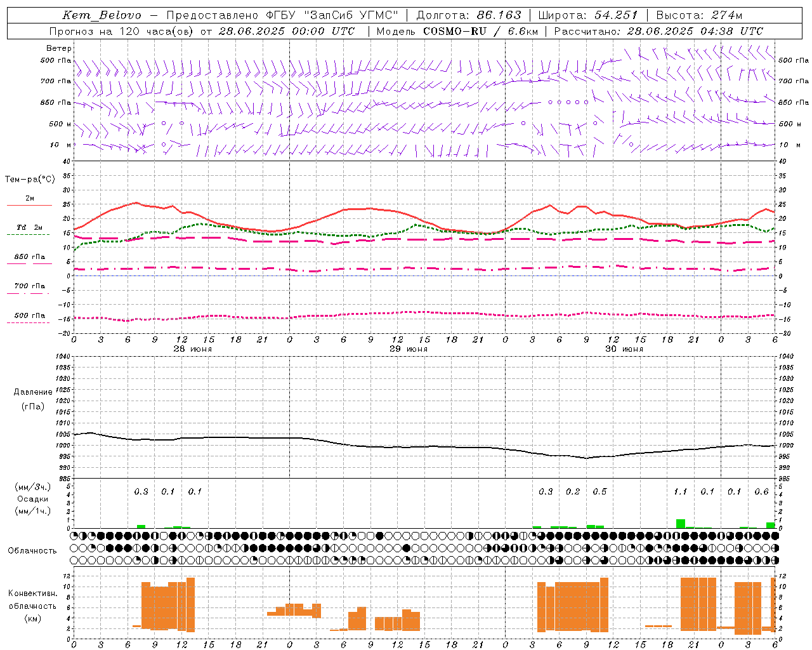Image resolution: width=812 pixels, height=650 pixels.
Task: Click the 0.2 precipitation amount value
Action: [x=573, y=491]
